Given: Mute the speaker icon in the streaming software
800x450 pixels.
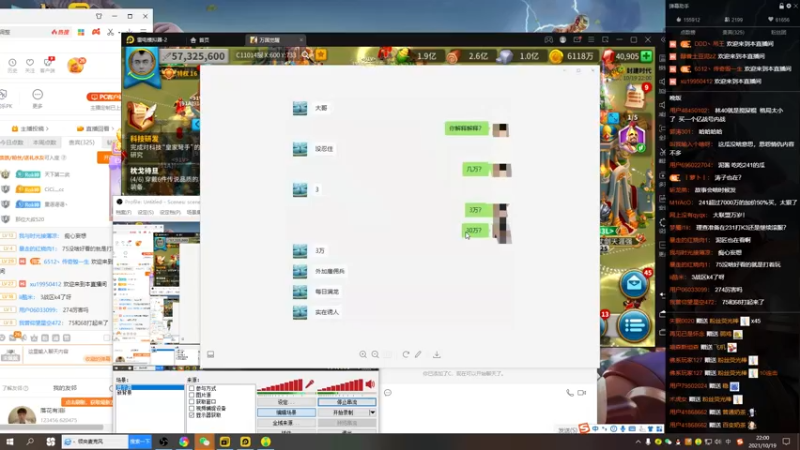Looking at the screenshot, I should pyautogui.click(x=370, y=384).
